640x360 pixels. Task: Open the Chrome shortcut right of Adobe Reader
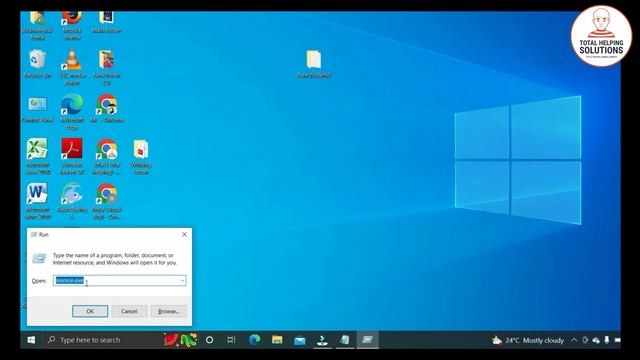(107, 157)
